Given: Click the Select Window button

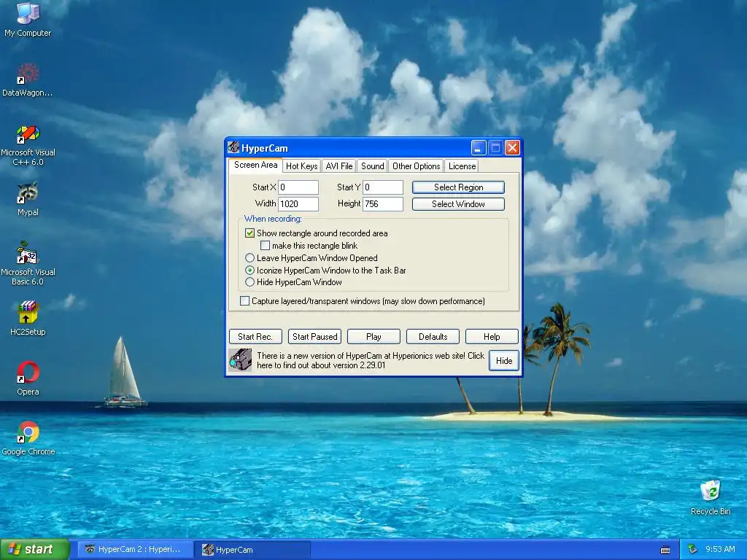Looking at the screenshot, I should (458, 204).
